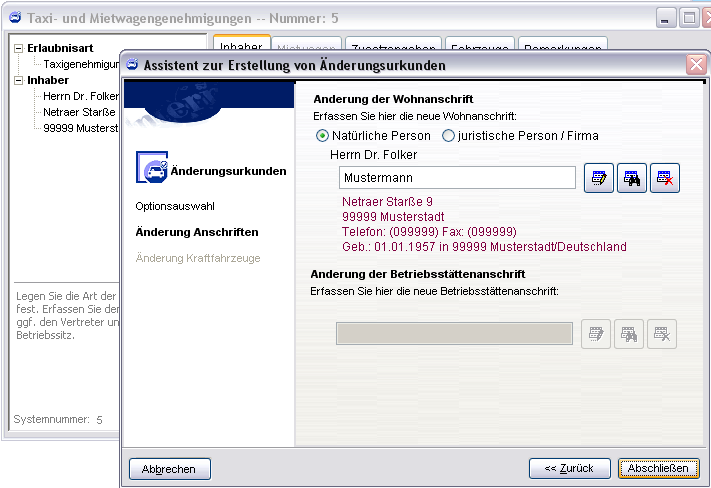Screen dimensions: 711x488
Task: Go back with the << Zurück button
Action: click(569, 468)
